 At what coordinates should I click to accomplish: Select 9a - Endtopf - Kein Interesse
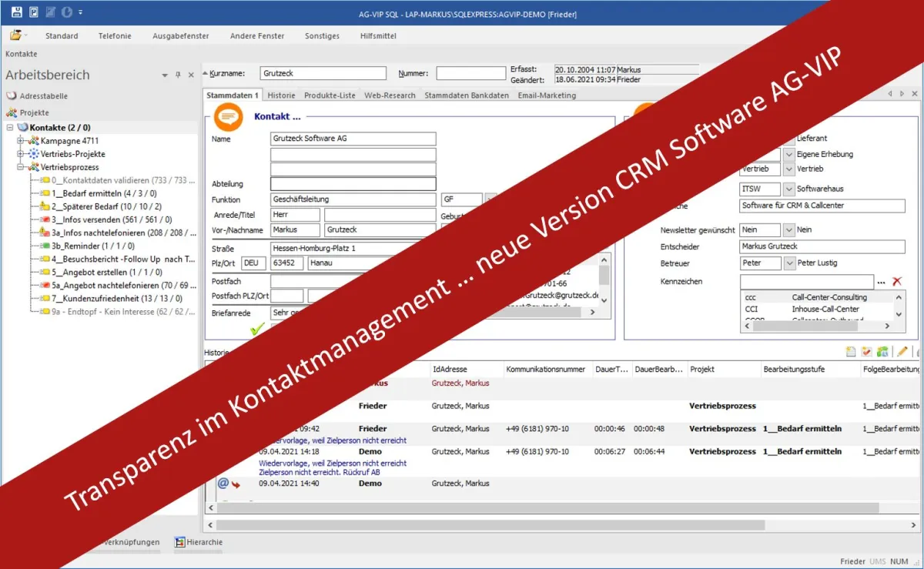(x=123, y=311)
